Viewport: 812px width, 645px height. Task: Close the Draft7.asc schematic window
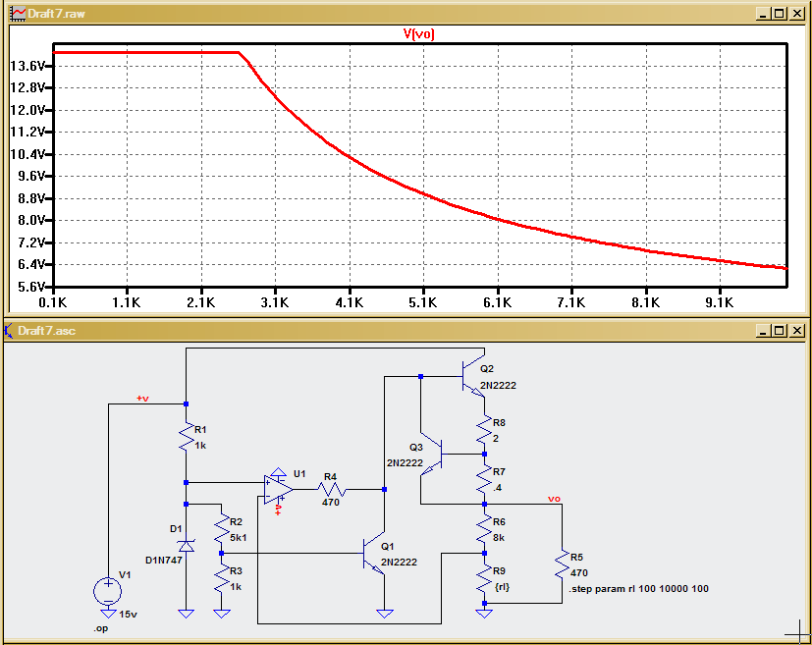click(x=796, y=330)
